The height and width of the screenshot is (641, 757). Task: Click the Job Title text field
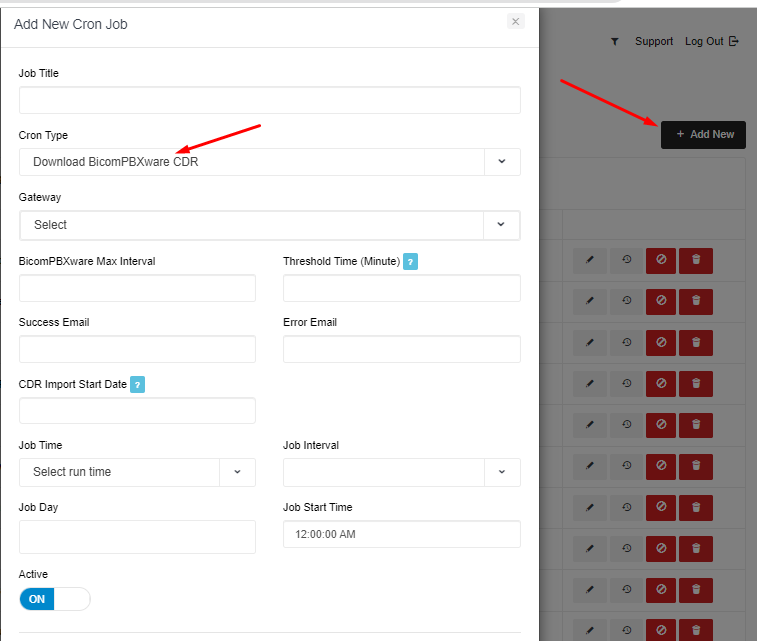click(269, 100)
